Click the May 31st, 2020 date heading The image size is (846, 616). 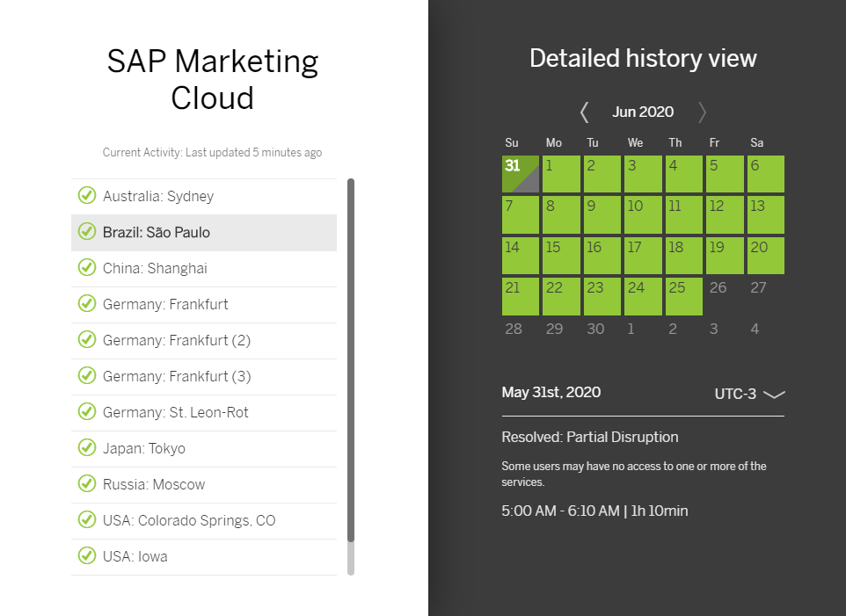coord(551,392)
